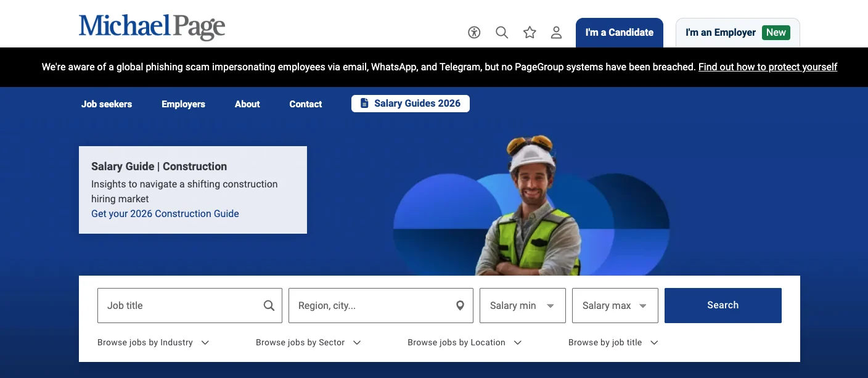Open the Salary max dropdown
The height and width of the screenshot is (378, 868).
tap(615, 305)
